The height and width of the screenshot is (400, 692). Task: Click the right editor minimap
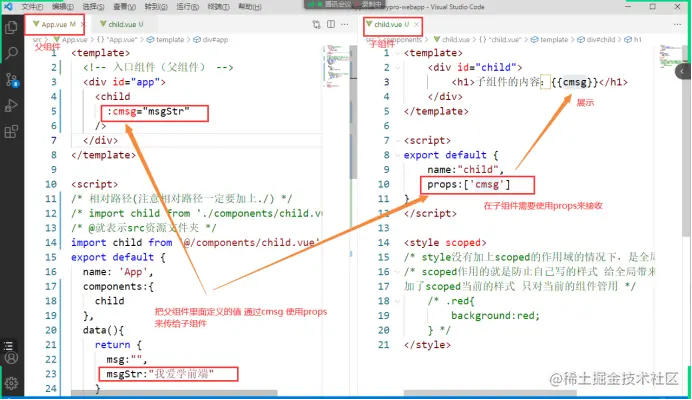(670, 56)
